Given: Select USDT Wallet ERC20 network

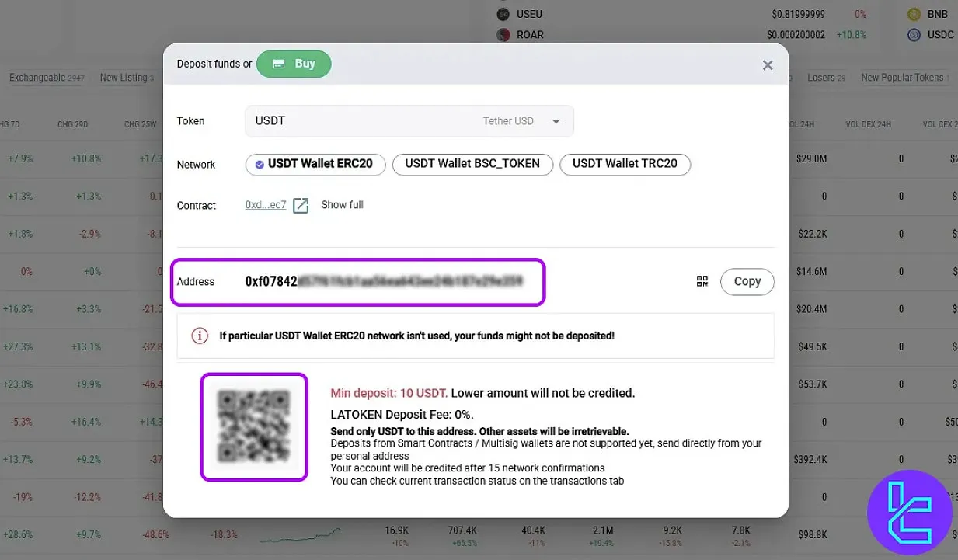Looking at the screenshot, I should point(315,164).
